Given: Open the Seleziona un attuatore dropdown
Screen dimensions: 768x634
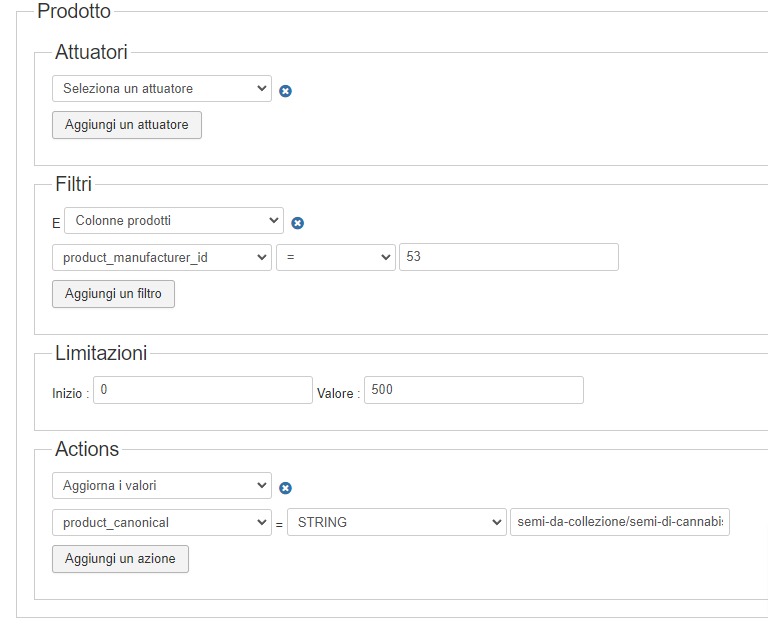Looking at the screenshot, I should coord(161,89).
